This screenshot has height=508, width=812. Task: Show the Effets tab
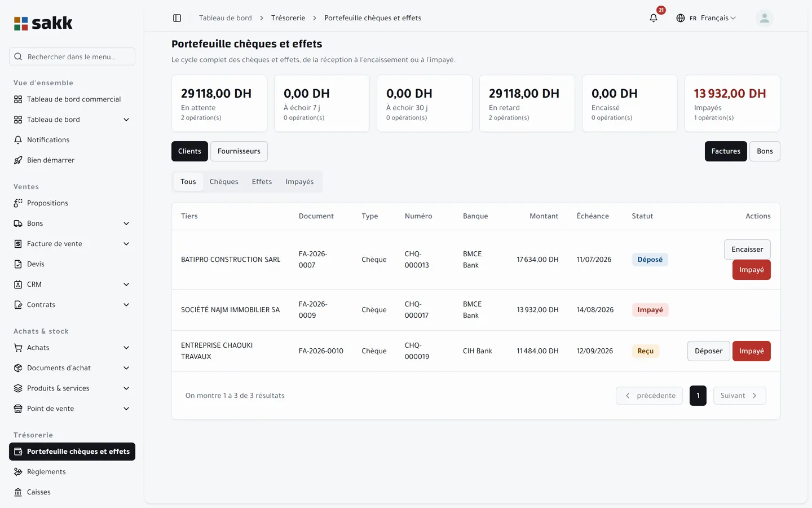coord(262,182)
